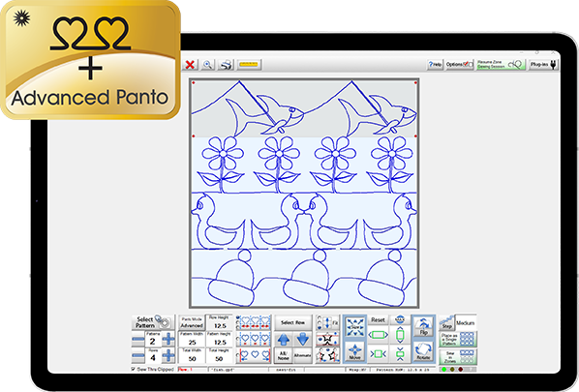Select hearts layout with single red dots
Viewport: 579px width, 392px height.
254,339
